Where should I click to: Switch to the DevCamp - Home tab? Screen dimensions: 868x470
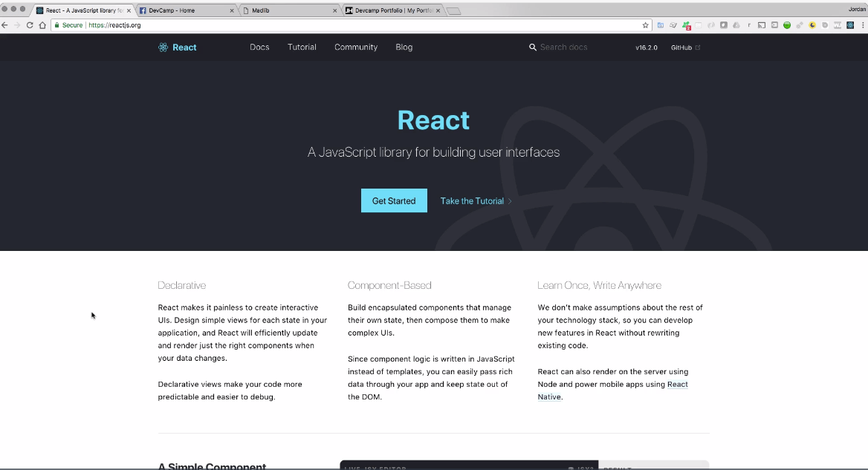(187, 10)
